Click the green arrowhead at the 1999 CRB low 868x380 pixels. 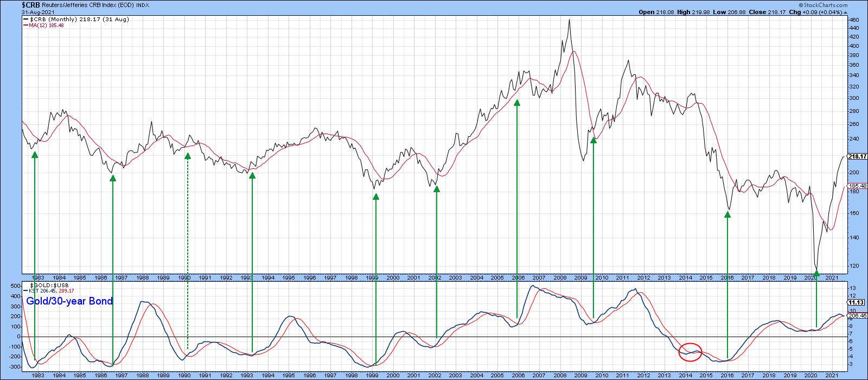[375, 197]
